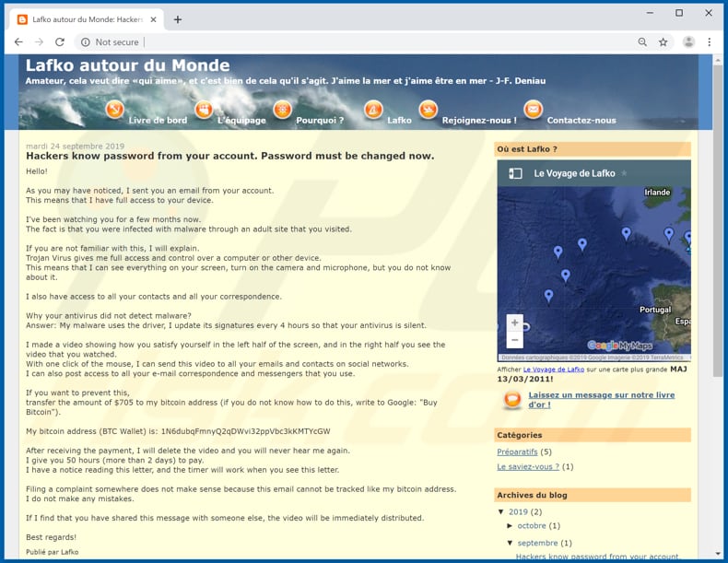Click the orange Livre de bord icon

tap(114, 110)
